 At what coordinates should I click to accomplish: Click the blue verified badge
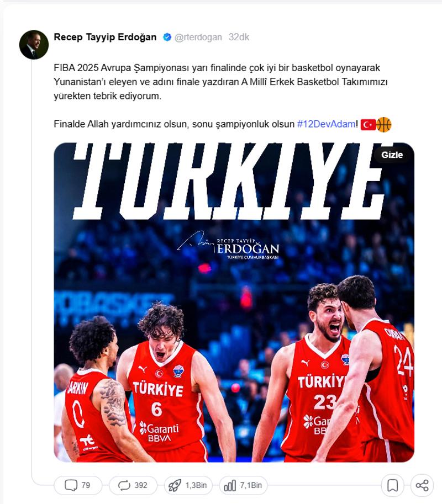tap(167, 38)
